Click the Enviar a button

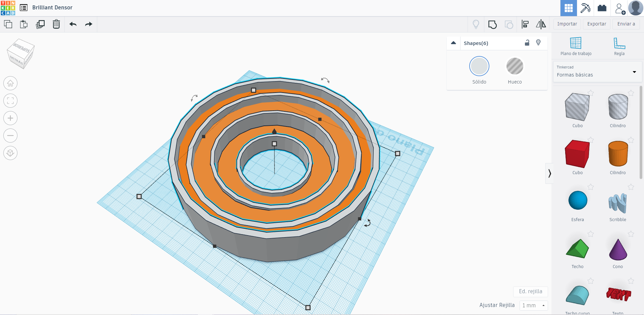[x=626, y=24]
